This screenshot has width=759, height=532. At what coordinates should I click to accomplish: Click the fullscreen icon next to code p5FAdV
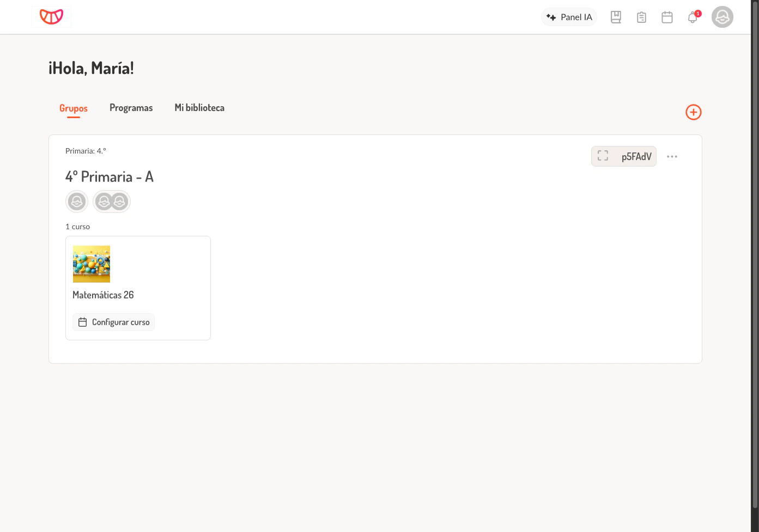pos(603,156)
